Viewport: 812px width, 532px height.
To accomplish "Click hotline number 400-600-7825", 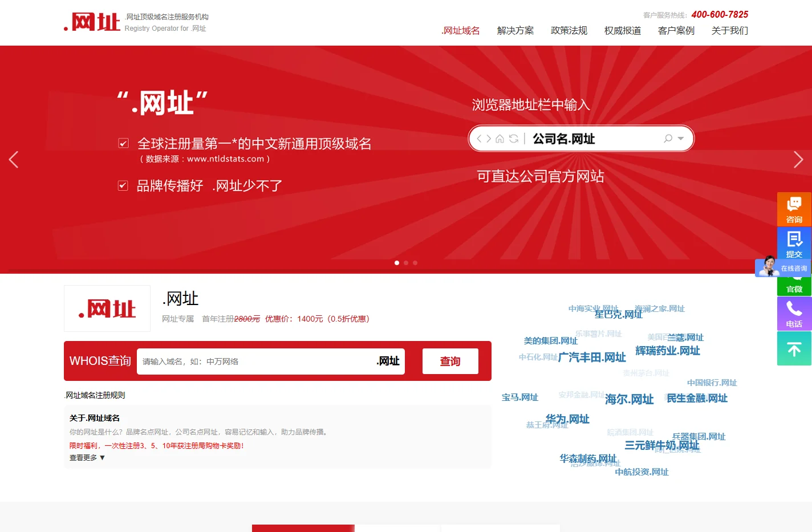I will tap(720, 15).
